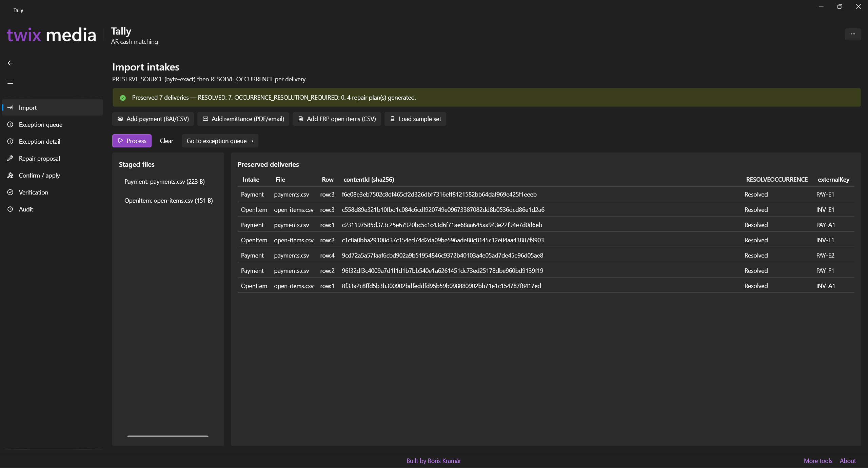
Task: Toggle the hamburger navigation menu
Action: pyautogui.click(x=11, y=82)
